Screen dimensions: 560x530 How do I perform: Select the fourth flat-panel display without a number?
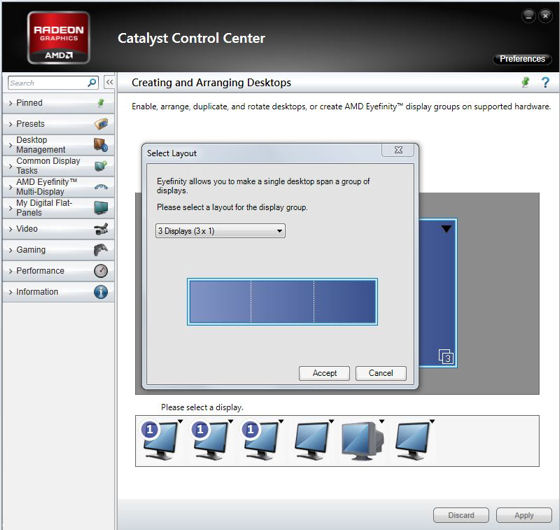(x=311, y=441)
